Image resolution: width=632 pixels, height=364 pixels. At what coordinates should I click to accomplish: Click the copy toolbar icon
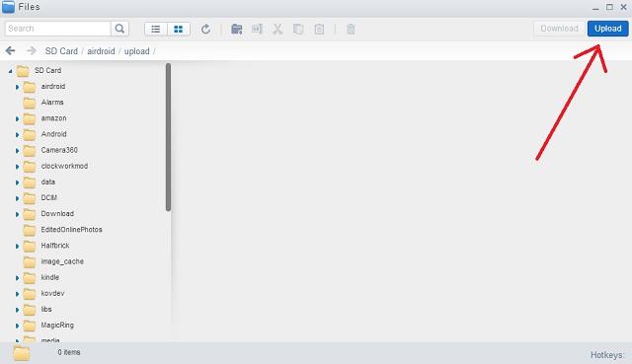click(298, 29)
